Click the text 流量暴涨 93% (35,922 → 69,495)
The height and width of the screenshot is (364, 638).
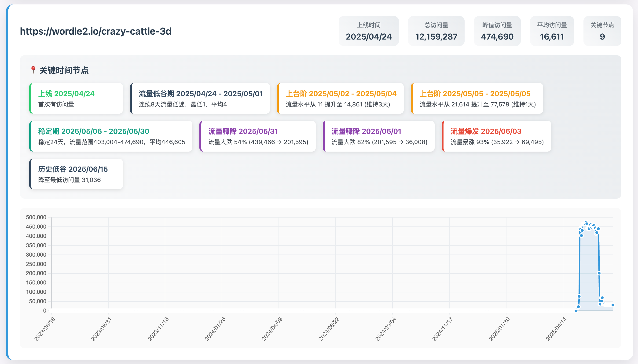tap(497, 142)
